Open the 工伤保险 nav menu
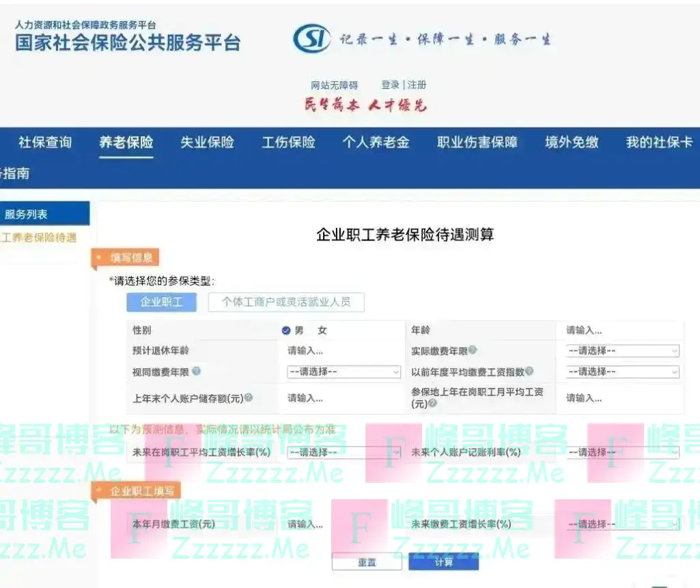This screenshot has width=700, height=588. pos(288,143)
